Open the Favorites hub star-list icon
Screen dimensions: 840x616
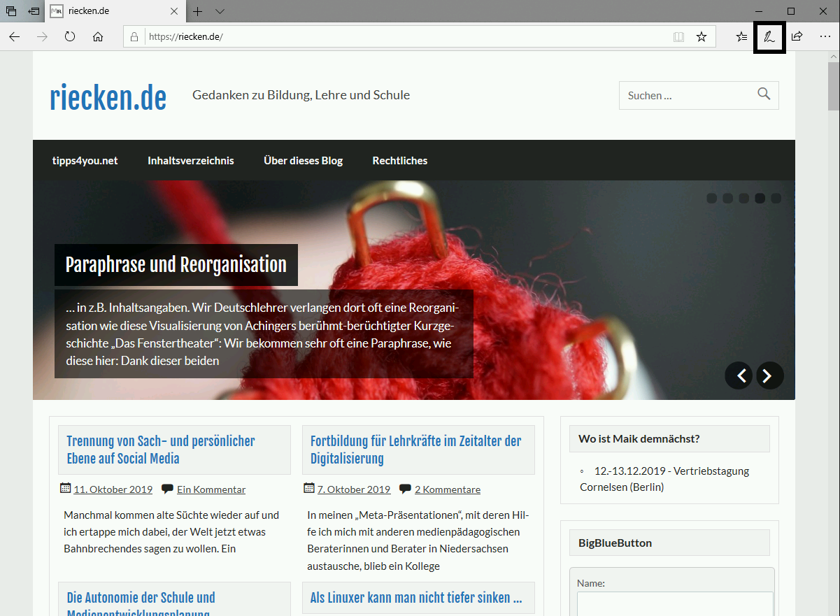point(741,37)
